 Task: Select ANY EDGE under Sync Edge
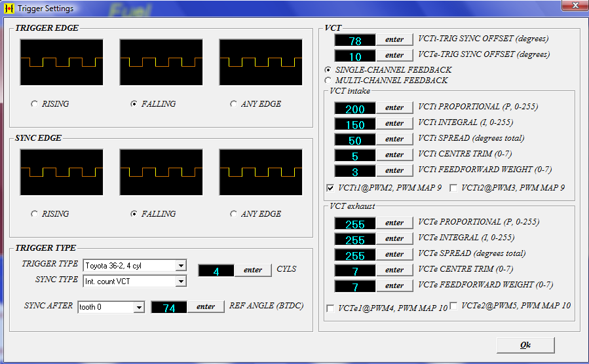point(233,214)
